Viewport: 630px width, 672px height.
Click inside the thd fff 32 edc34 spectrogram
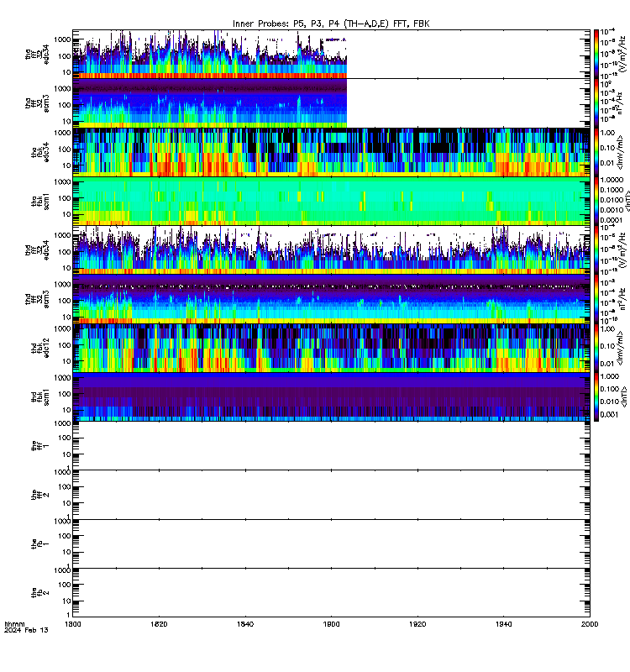[x=331, y=250]
